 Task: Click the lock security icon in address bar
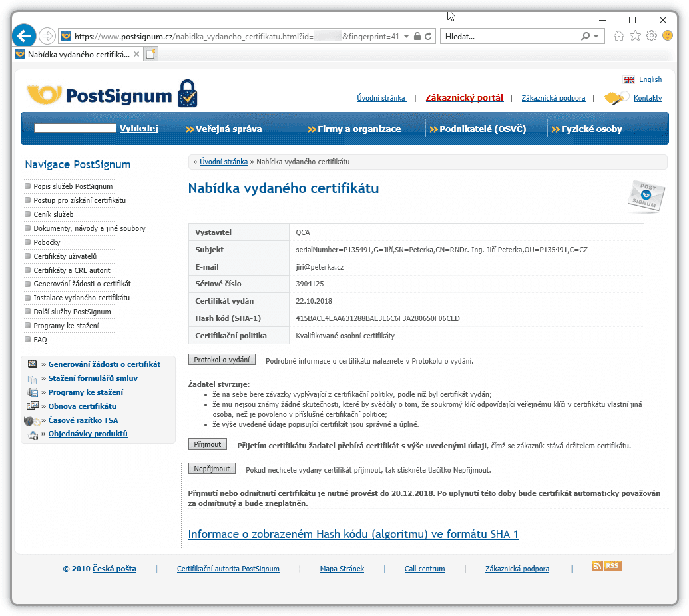417,36
